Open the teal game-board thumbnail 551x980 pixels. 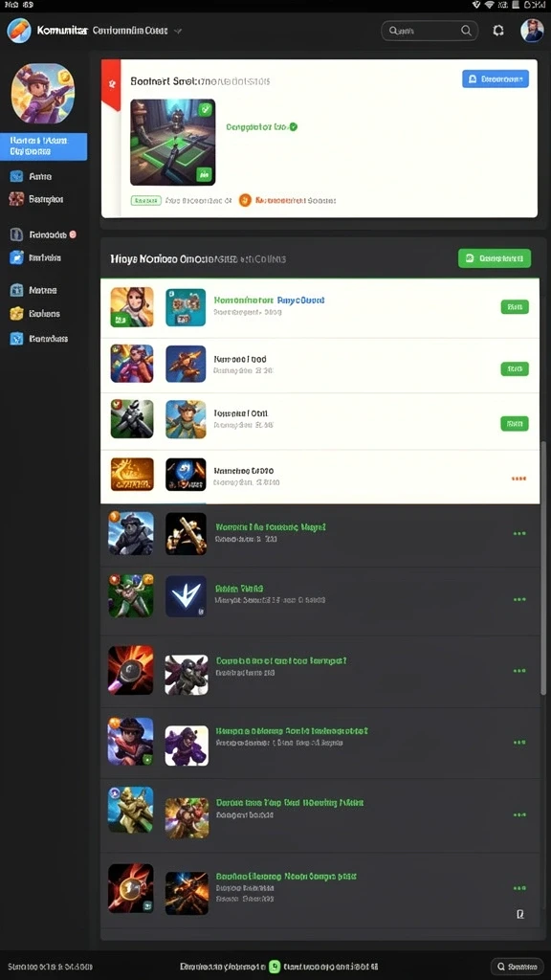click(x=186, y=307)
